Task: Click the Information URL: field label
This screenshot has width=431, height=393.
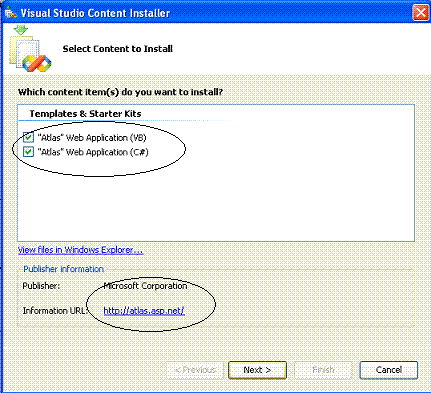Action: point(55,311)
